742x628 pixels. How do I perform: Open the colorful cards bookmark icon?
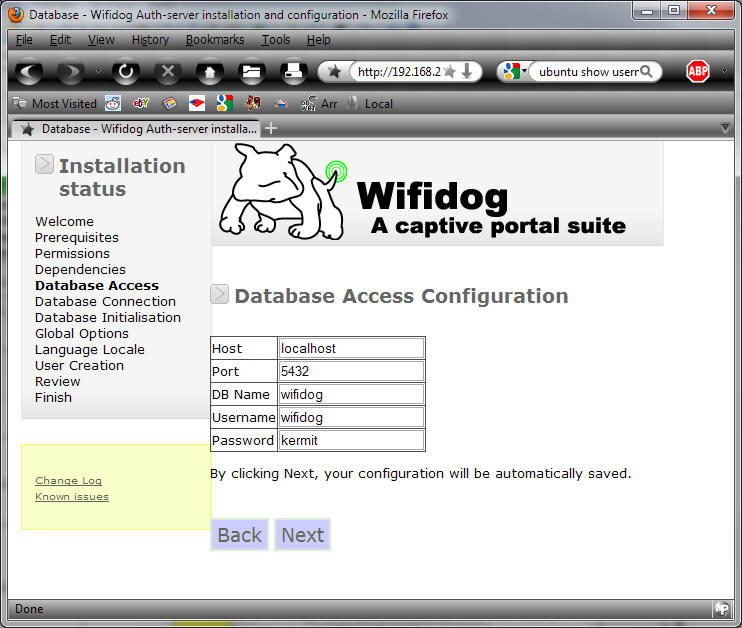coord(169,103)
